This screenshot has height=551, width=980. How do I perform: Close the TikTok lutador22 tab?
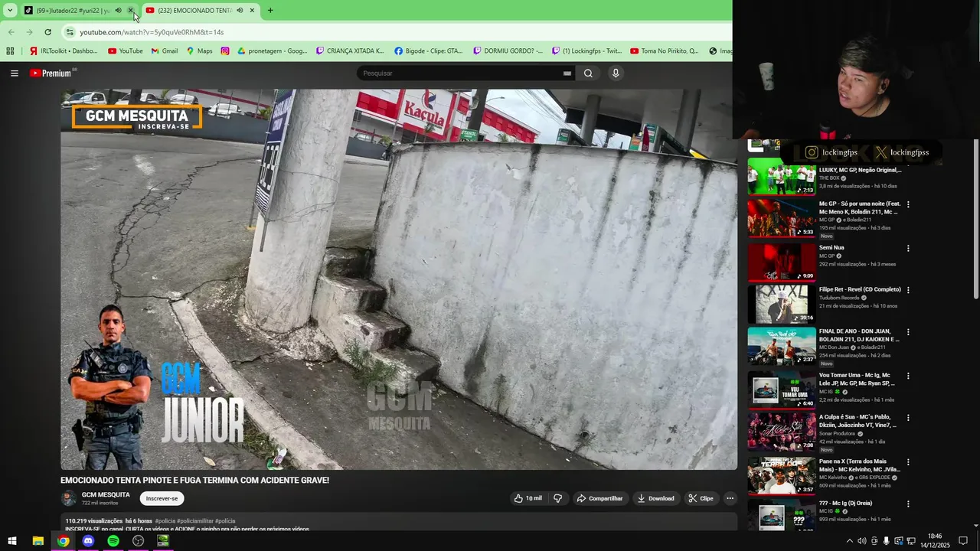click(x=131, y=11)
